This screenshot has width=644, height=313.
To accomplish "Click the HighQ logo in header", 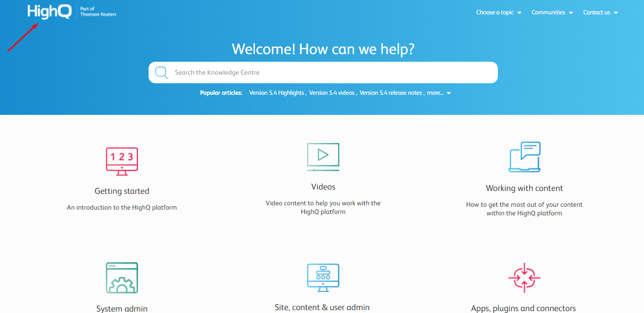I will coord(49,12).
